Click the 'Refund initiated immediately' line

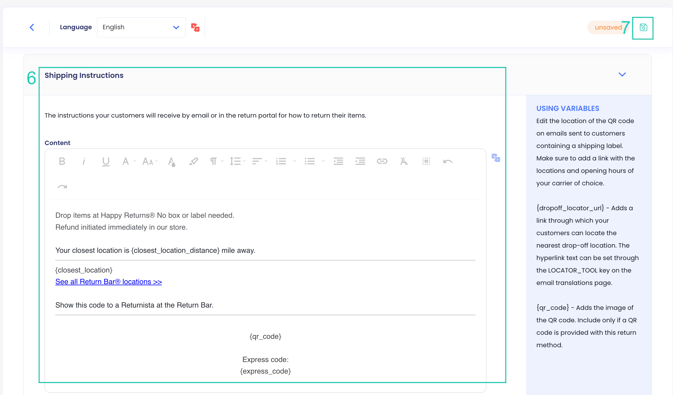121,228
